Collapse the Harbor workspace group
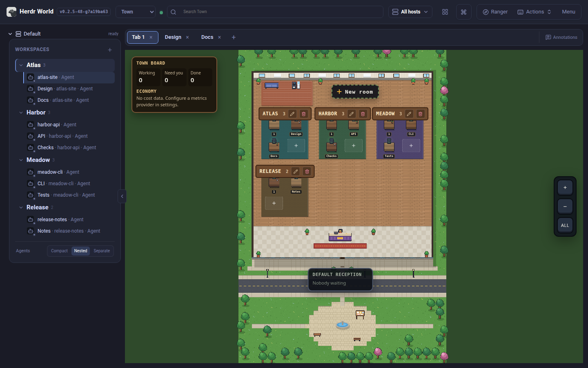The width and height of the screenshot is (588, 368). 21,112
